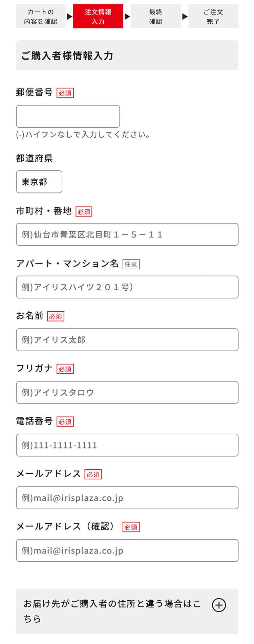Viewport: 254px width, 644px height.
Task: Click the plus circle icon for delivery address
Action: pos(219,605)
